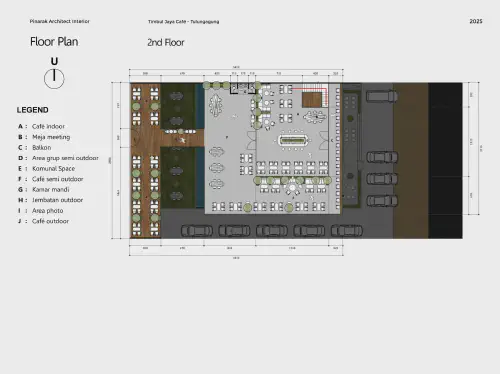Select legend row 'Café outdoor'

(x=43, y=221)
